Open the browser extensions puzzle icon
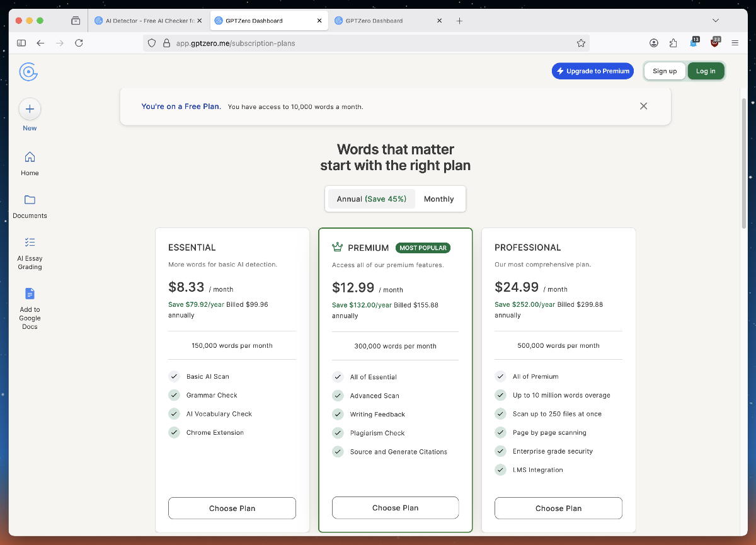Image resolution: width=756 pixels, height=545 pixels. tap(673, 43)
